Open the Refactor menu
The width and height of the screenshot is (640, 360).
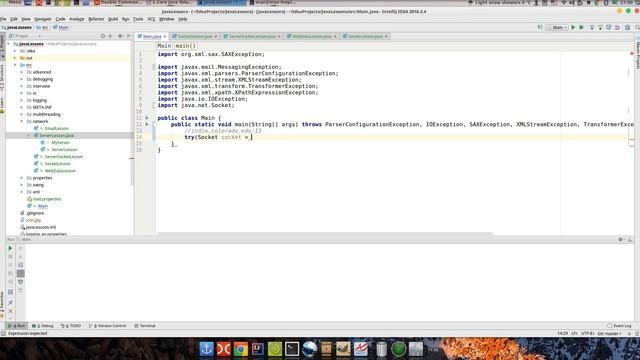point(96,19)
